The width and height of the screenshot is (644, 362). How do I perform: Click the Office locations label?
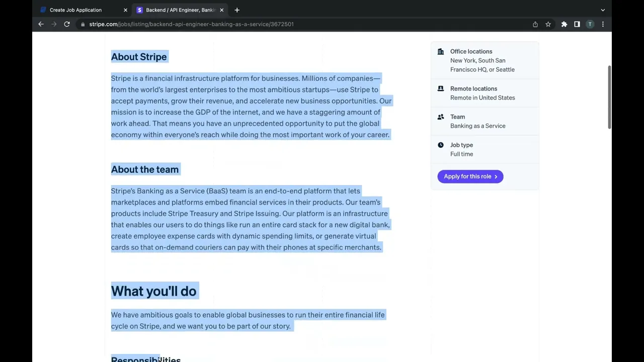click(471, 51)
